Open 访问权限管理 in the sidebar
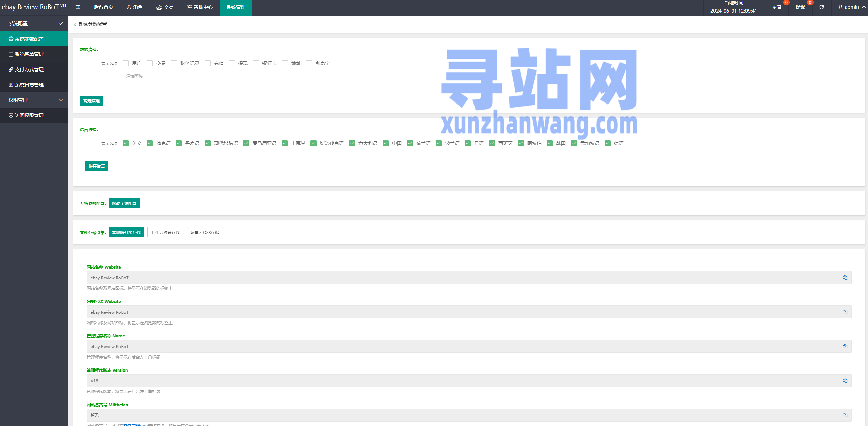868x426 pixels. point(34,115)
